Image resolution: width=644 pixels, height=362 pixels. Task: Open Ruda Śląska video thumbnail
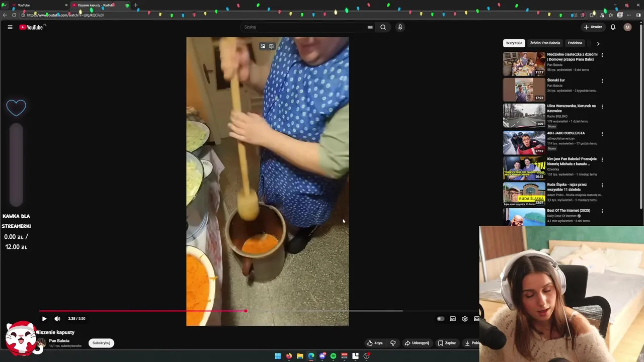coord(524,194)
